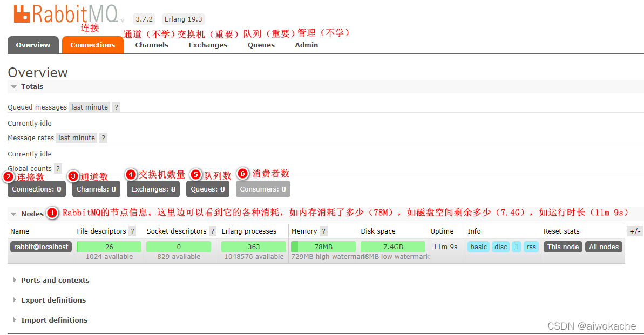644x335 pixels.
Task: Click the basic info tag
Action: click(478, 247)
